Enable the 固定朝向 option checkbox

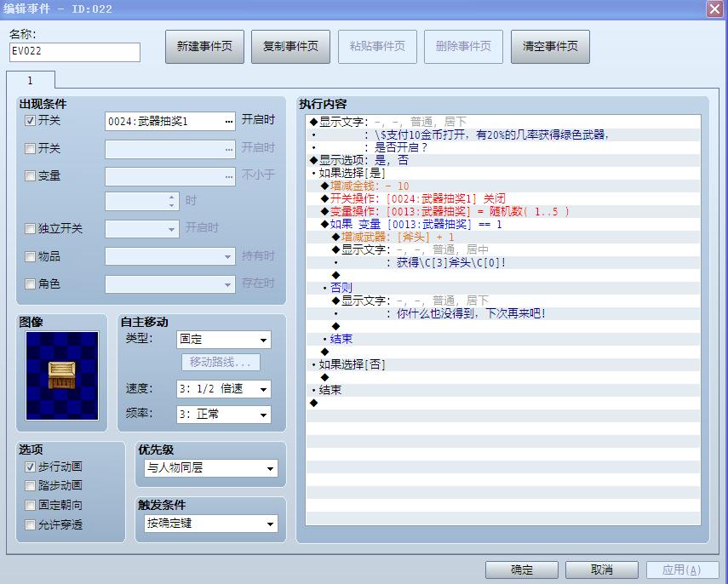pos(30,505)
